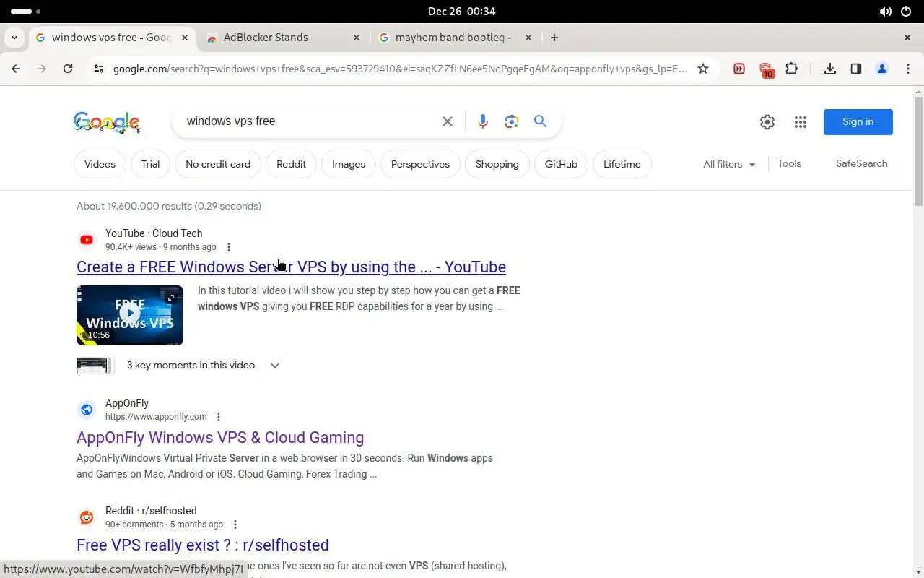The height and width of the screenshot is (578, 924).
Task: Submit search with magnifier icon
Action: pos(540,121)
